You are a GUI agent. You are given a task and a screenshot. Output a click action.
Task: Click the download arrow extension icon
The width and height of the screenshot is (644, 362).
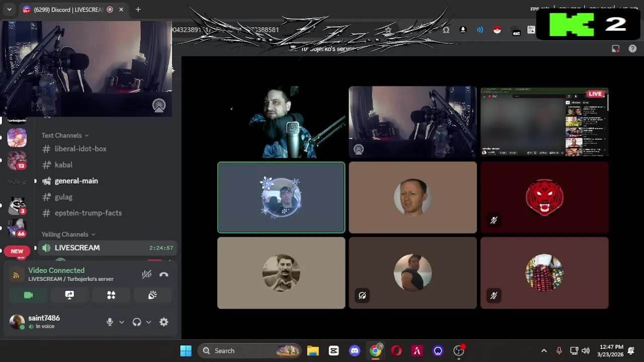pyautogui.click(x=463, y=30)
